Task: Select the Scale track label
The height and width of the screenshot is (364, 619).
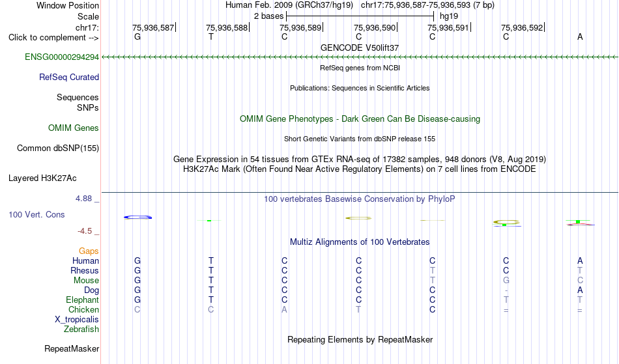Action: click(88, 16)
